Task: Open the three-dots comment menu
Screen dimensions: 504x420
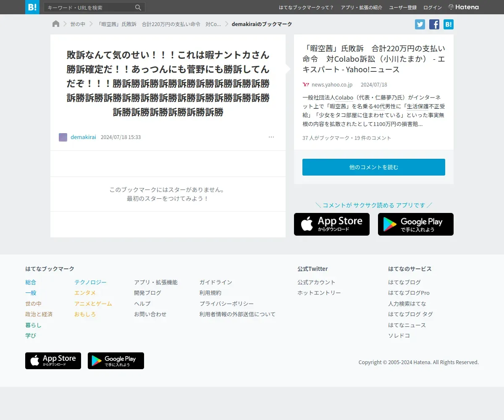Action: 271,137
